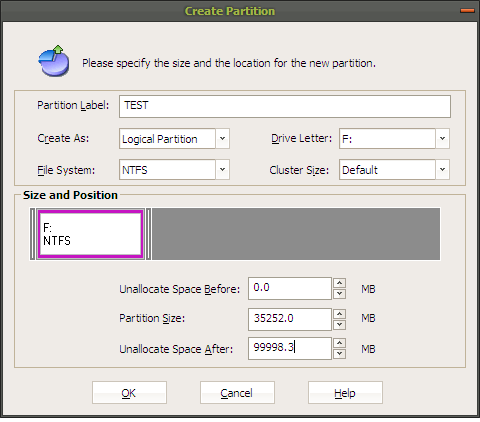Viewport: 480px width, 422px height.
Task: Click the 'Partition Label:' caption
Action: [73, 105]
